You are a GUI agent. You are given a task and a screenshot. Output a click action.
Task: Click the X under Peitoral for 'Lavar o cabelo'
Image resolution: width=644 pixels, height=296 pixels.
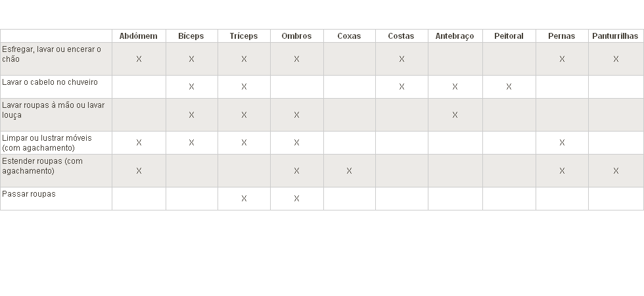tap(509, 87)
